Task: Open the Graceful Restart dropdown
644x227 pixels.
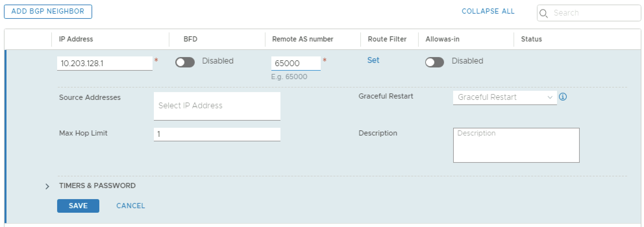Action: coord(504,97)
